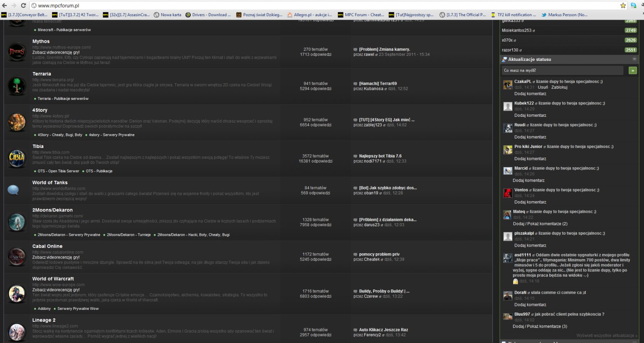This screenshot has width=644, height=343.
Task: Click Zobacz videorecenzję gry under Cabal Online
Action: [56, 257]
